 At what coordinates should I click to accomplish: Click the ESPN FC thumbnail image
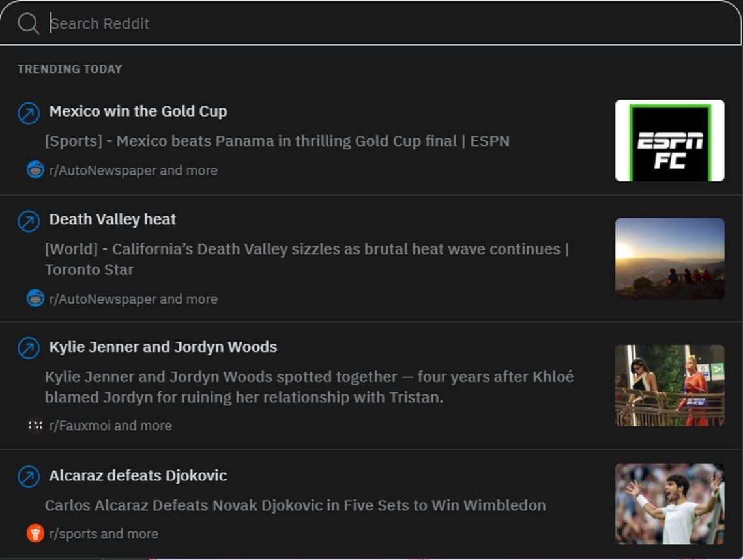coord(670,141)
